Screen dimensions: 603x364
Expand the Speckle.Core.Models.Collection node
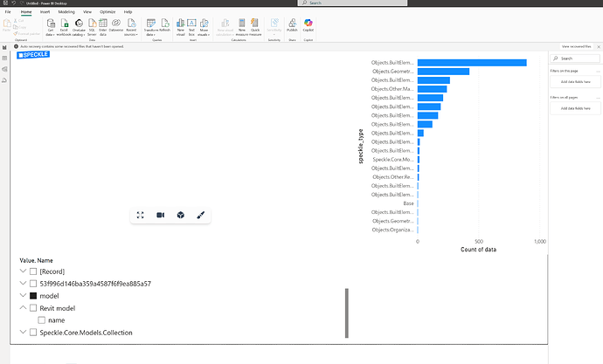[23, 332]
